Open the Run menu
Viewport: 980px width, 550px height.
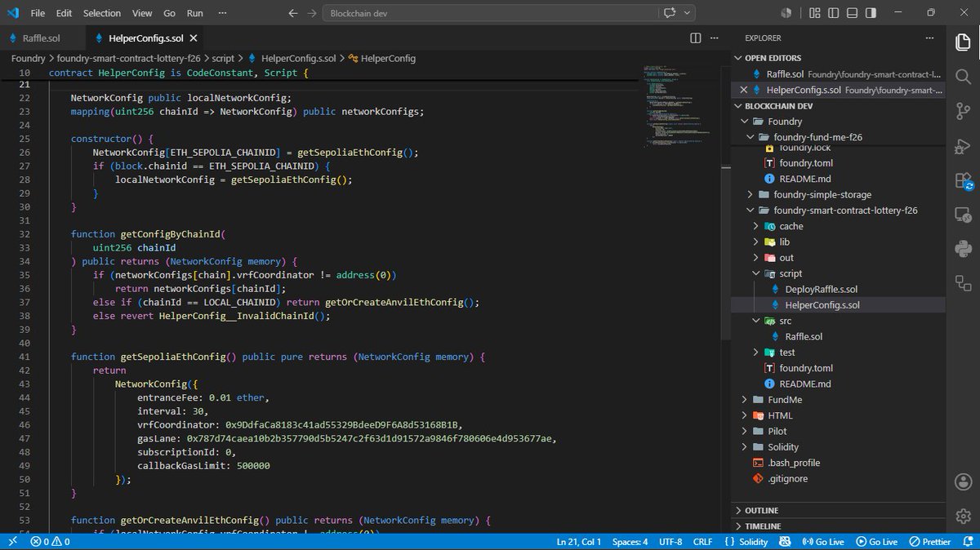point(195,13)
